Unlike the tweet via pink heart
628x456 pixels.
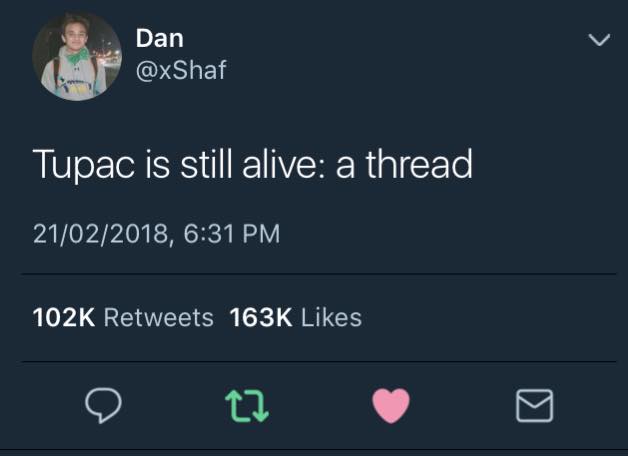(391, 406)
